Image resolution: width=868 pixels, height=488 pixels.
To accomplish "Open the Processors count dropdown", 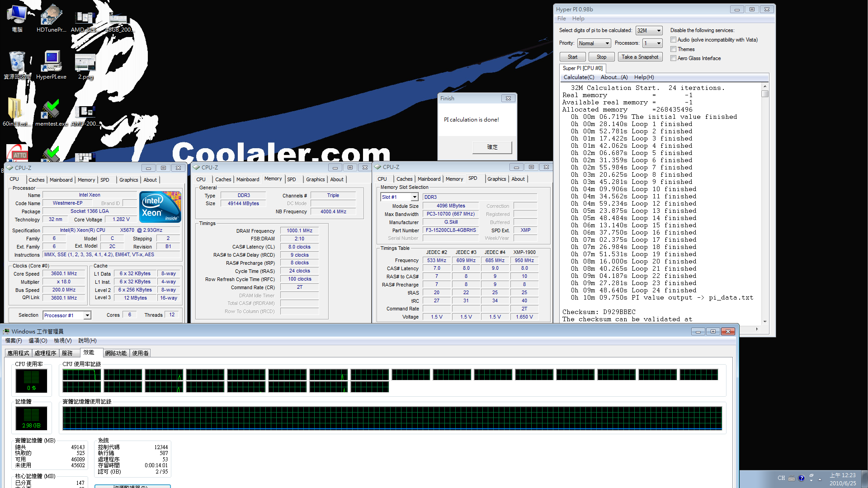I will (x=653, y=43).
